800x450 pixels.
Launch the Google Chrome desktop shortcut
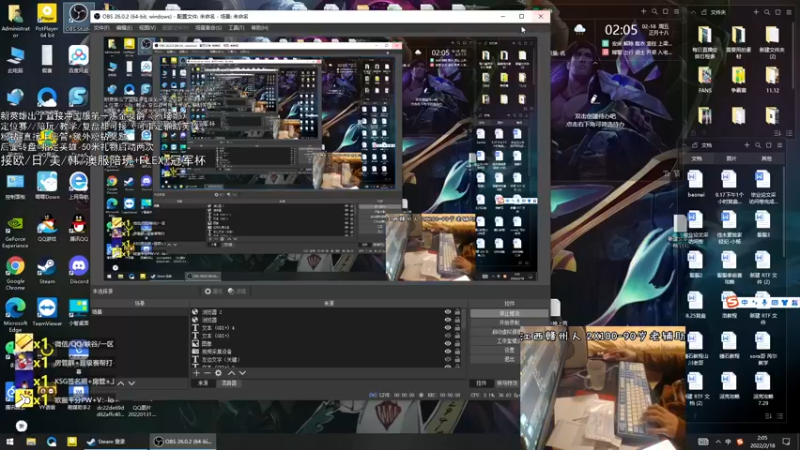click(15, 273)
